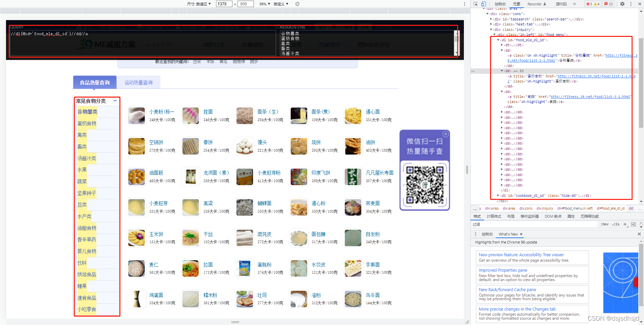Switch to 运动热量查询 tab on page
The width and height of the screenshot is (644, 325).
(x=139, y=83)
